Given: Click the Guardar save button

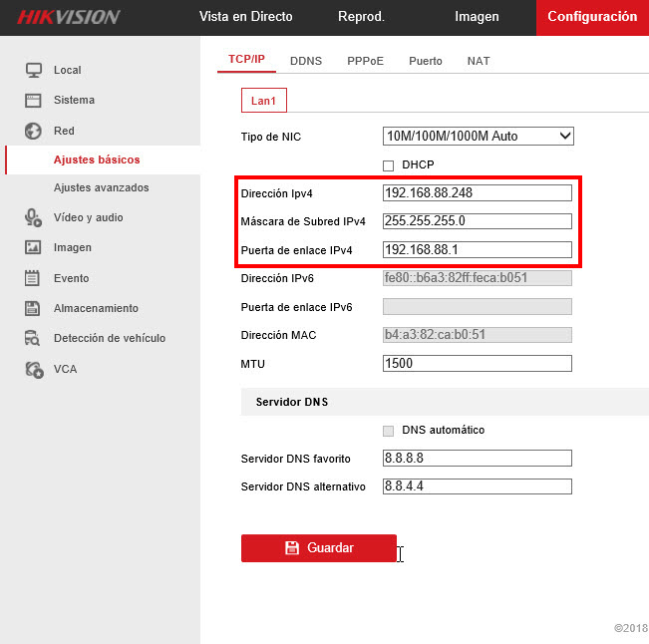Looking at the screenshot, I should (319, 548).
